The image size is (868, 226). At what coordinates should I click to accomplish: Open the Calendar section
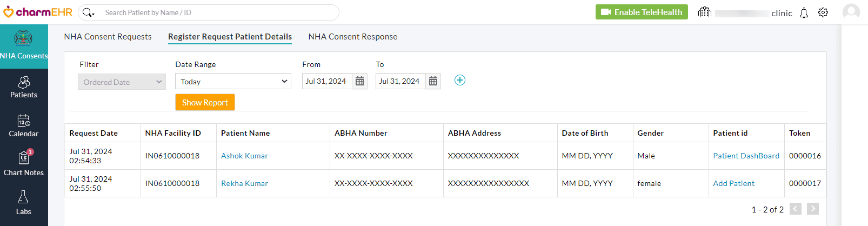point(24,127)
